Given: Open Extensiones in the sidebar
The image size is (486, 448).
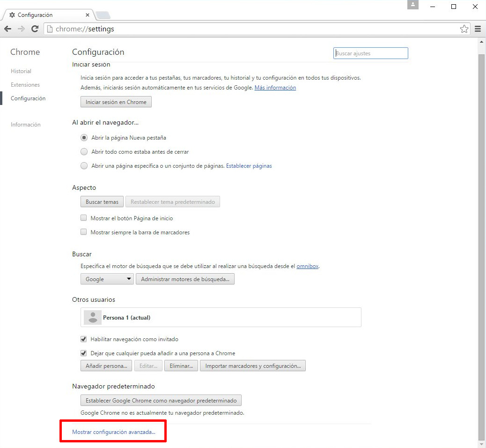Looking at the screenshot, I should pyautogui.click(x=25, y=85).
